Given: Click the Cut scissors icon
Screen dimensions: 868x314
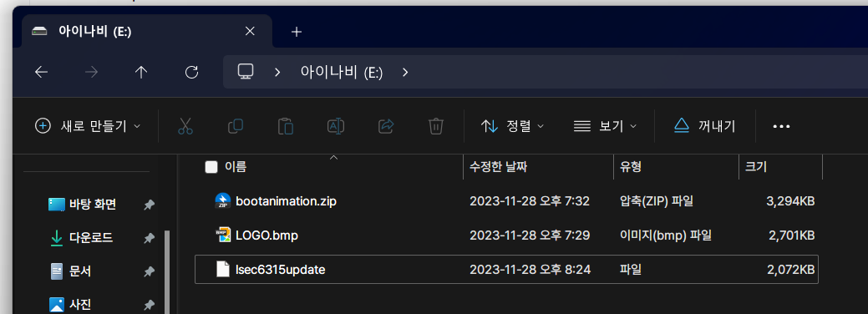Looking at the screenshot, I should point(185,126).
